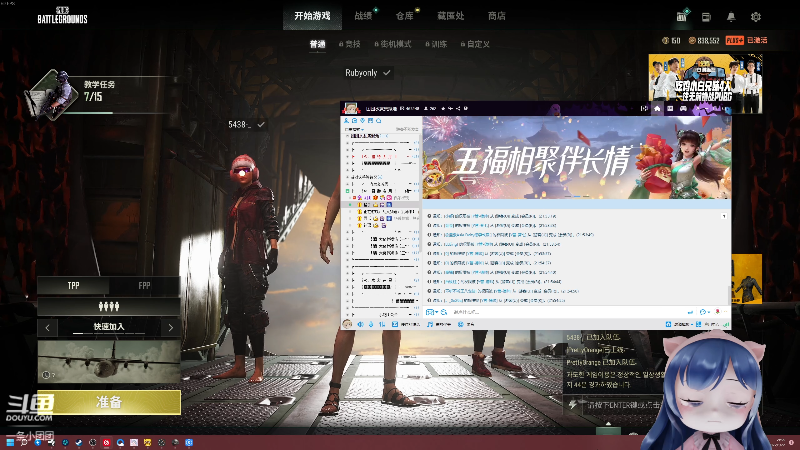Screen dimensions: 800x450
Task: Toggle the speaker icon in chat bottom bar
Action: 360,324
